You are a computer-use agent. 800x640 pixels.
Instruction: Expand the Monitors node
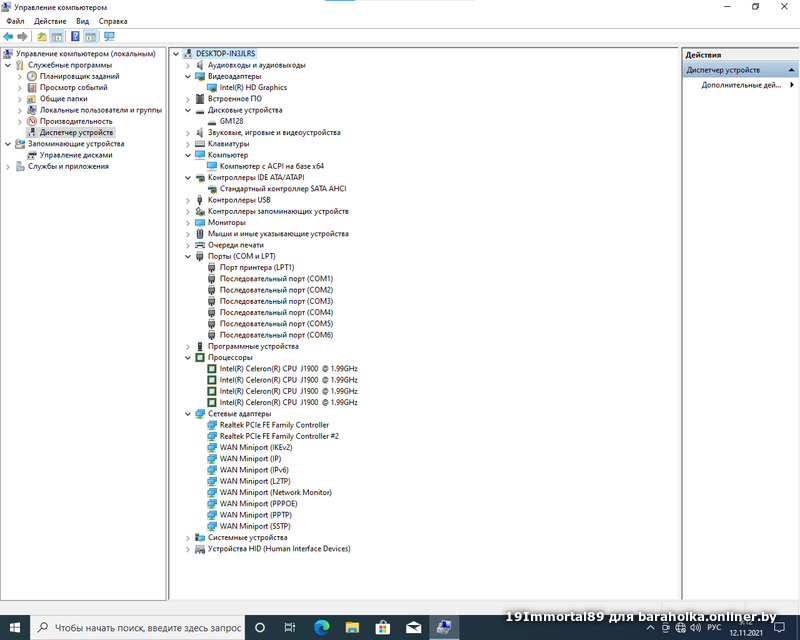click(x=188, y=223)
